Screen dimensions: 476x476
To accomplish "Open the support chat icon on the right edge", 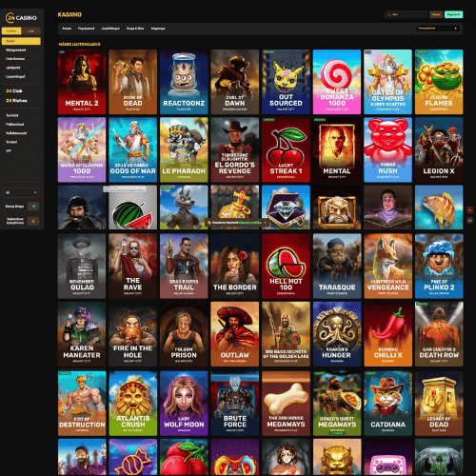I will [x=470, y=220].
